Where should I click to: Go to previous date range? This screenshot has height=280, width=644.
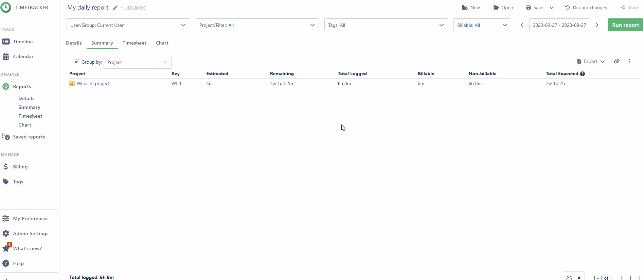pos(522,25)
